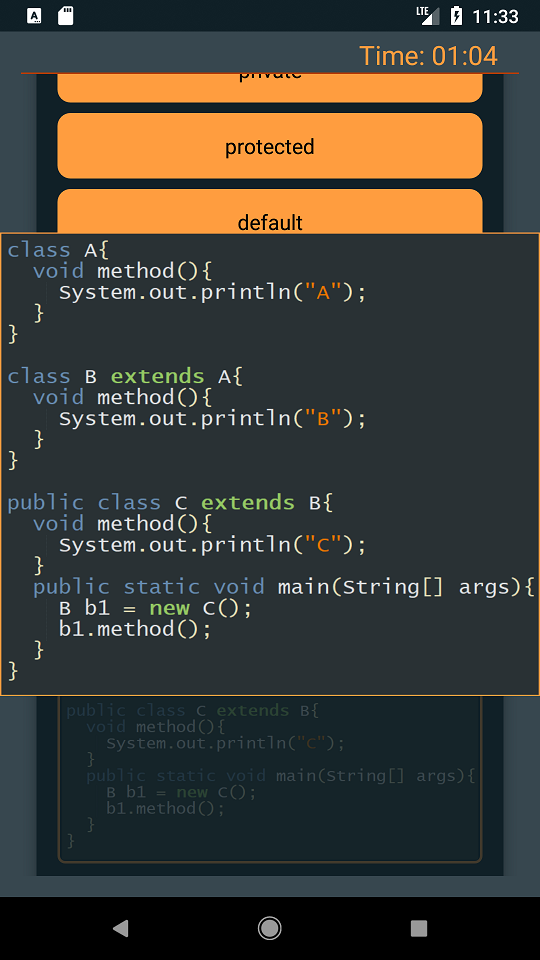Tap line 'B b1 = new C();' in popup
Viewport: 540px width, 960px height.
click(155, 608)
